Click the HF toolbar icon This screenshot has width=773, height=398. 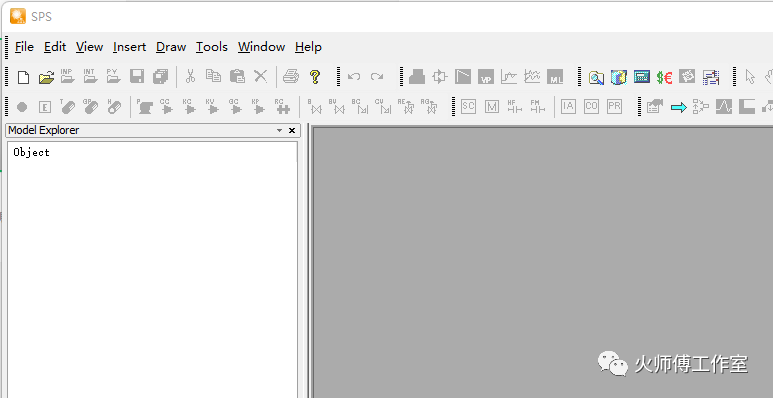515,106
